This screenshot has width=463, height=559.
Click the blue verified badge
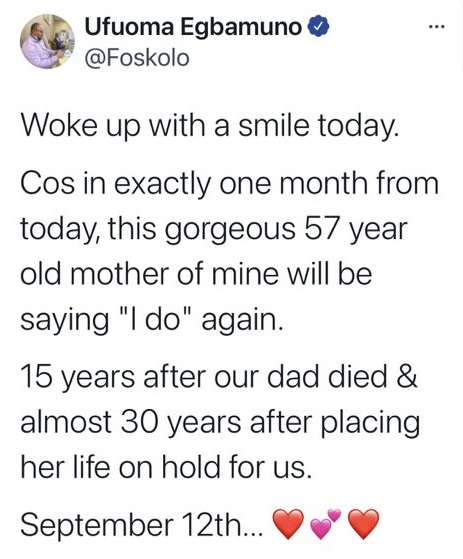coord(320,27)
